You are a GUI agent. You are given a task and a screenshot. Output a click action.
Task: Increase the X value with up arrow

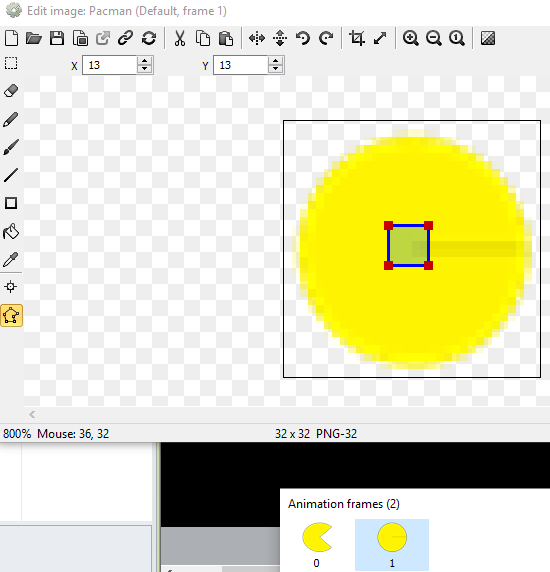click(x=145, y=61)
